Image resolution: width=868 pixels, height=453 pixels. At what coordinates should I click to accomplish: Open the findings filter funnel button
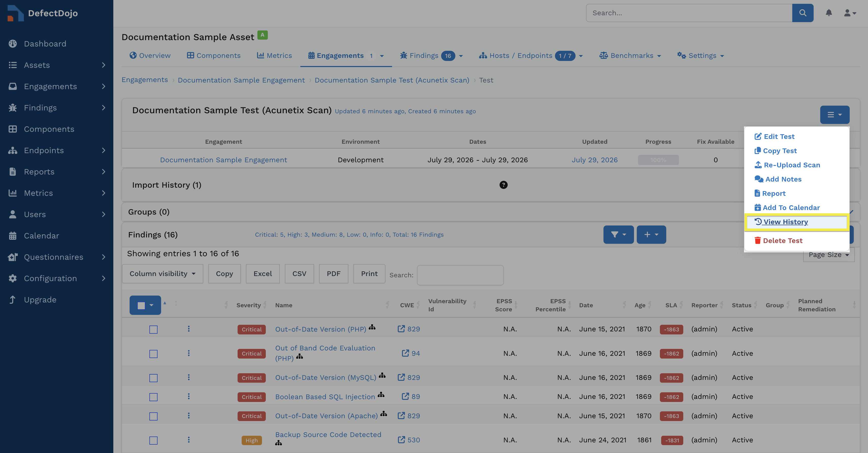tap(618, 234)
